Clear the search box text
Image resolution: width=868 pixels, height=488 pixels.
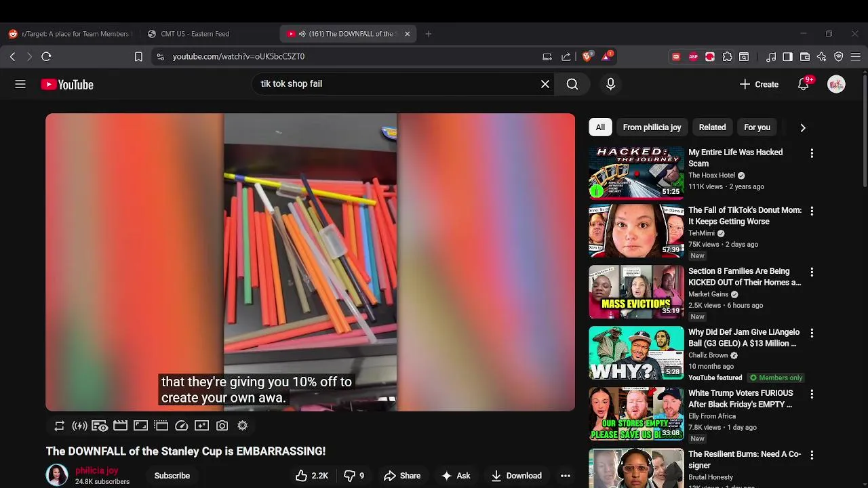[x=545, y=84]
